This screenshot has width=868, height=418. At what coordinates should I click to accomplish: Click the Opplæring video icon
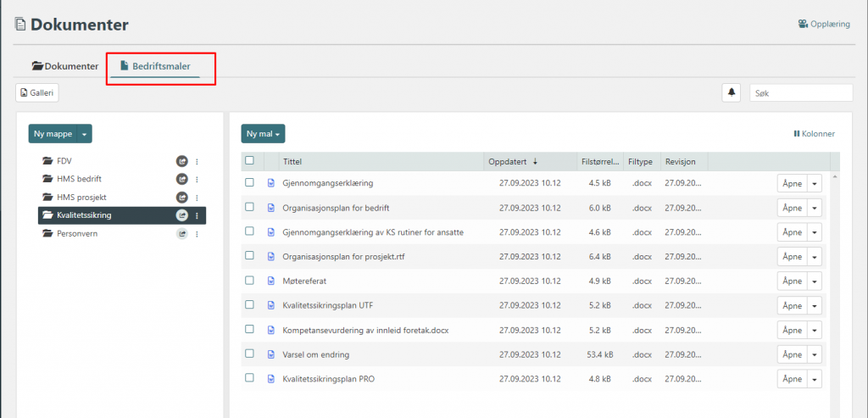coord(802,25)
